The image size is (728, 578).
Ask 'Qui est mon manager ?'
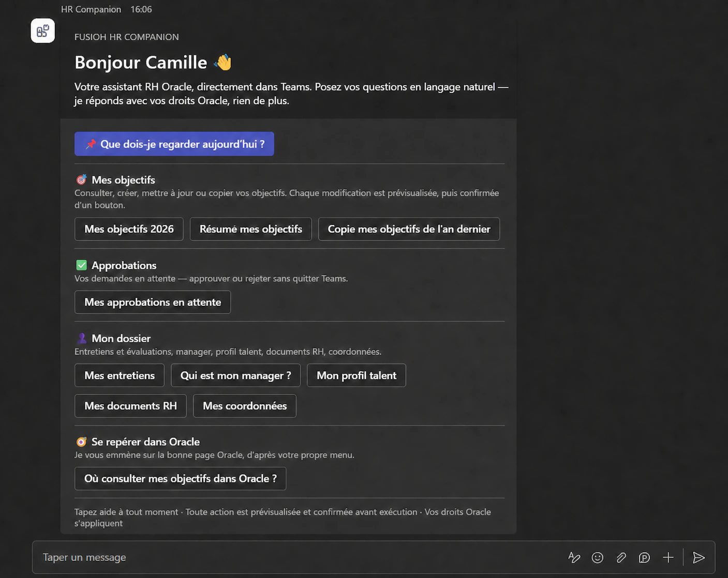(x=235, y=375)
